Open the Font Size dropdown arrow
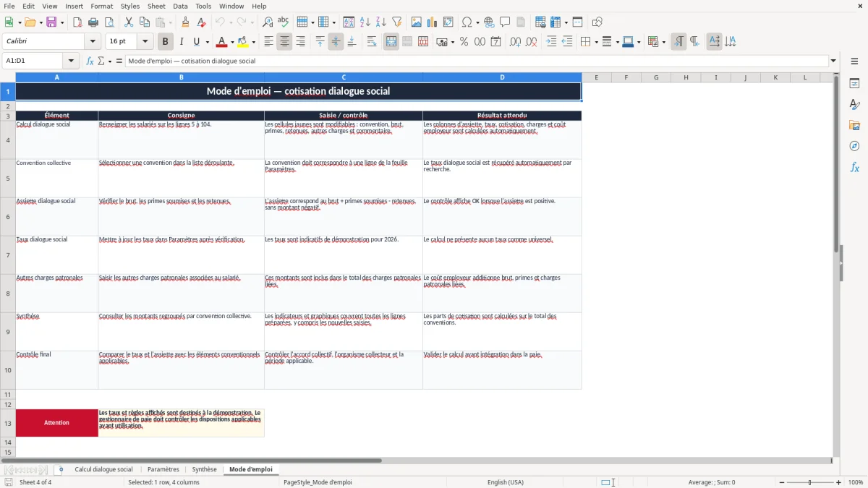 pos(145,42)
